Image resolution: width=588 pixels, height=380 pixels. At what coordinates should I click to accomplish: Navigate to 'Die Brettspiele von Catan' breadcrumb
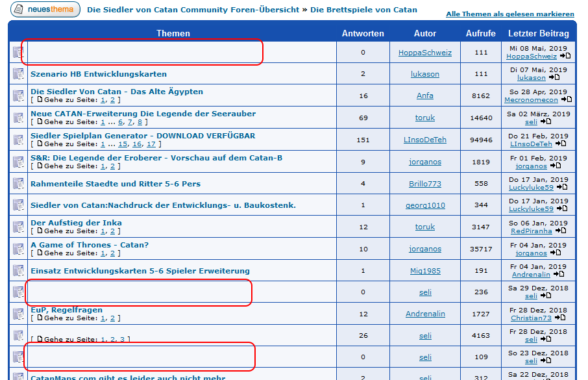pyautogui.click(x=363, y=10)
